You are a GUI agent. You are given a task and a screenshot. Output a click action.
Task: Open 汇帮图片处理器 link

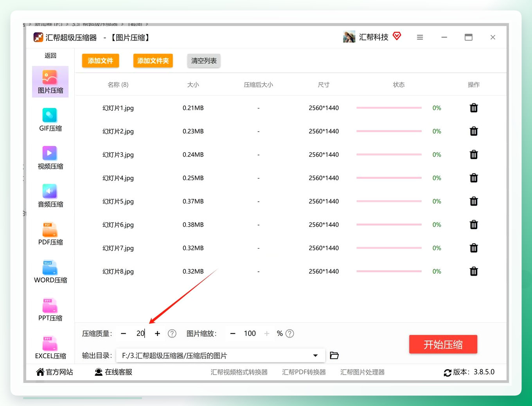click(362, 372)
